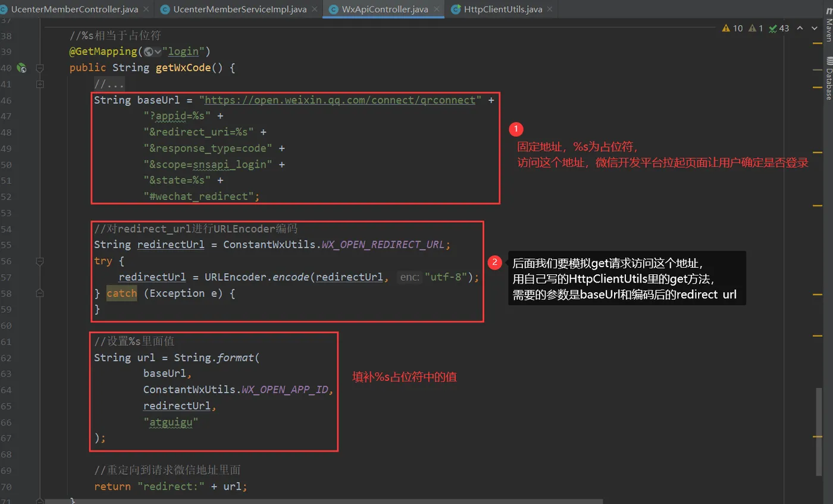Click the green inspections checkmark showing 43

tap(774, 28)
